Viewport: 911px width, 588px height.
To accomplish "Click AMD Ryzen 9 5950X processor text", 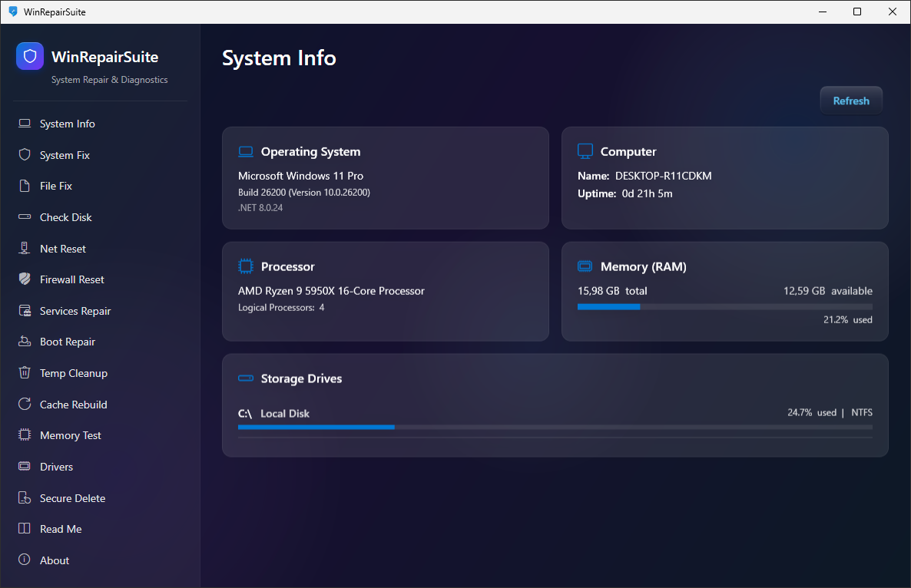I will 331,291.
